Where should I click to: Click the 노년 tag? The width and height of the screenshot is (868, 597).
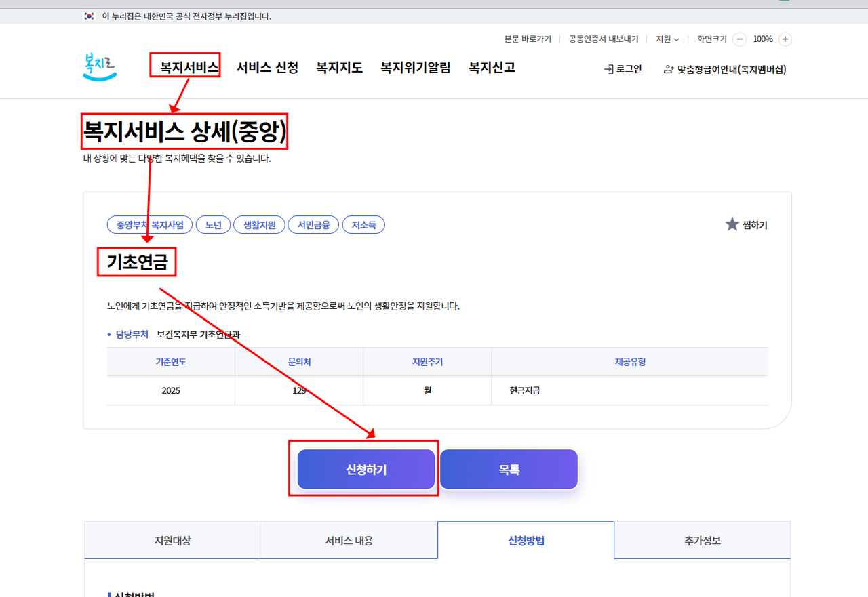(213, 225)
